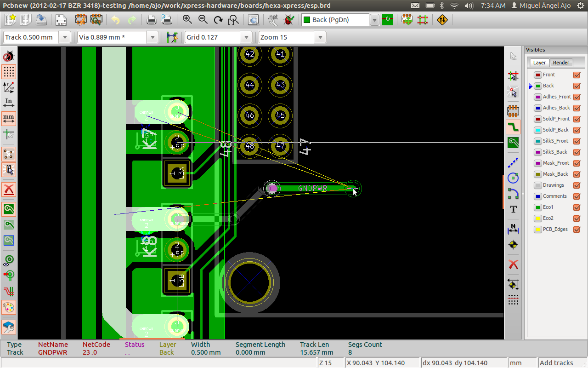588x368 pixels.
Task: Select the Add text tool
Action: (513, 209)
